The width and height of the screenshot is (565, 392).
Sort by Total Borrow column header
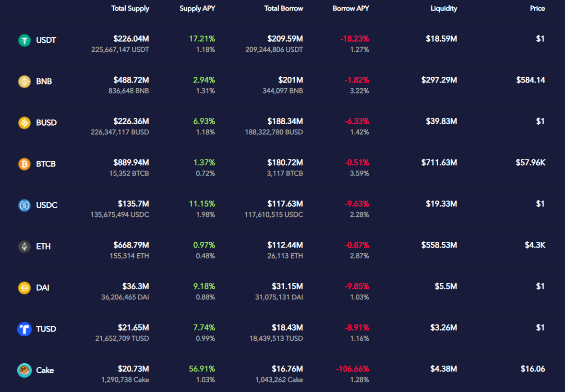tap(284, 8)
